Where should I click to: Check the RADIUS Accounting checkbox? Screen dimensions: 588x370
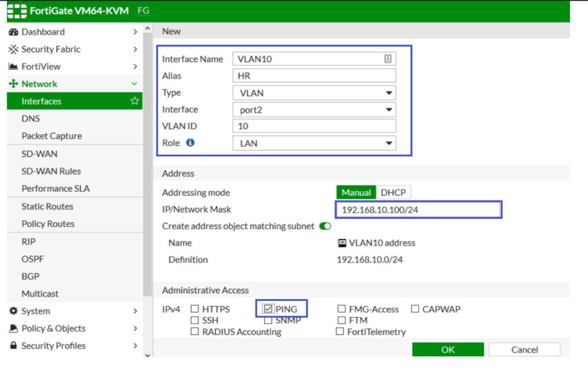195,332
